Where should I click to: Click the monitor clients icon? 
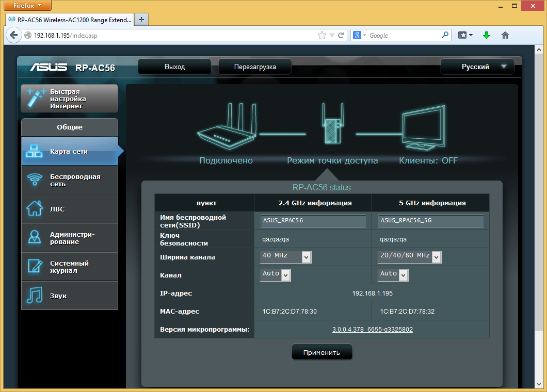[424, 128]
